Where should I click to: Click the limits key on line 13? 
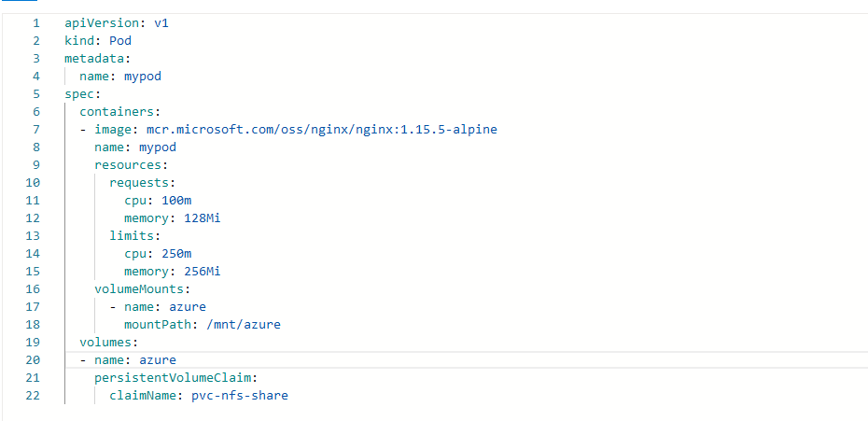(x=132, y=236)
